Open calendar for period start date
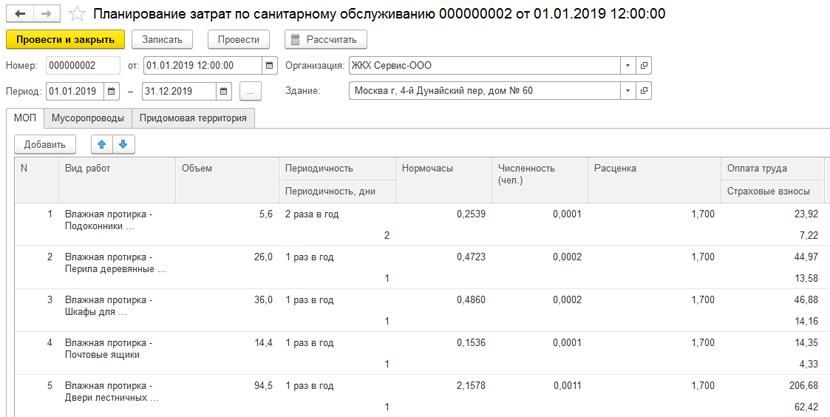 (x=111, y=92)
